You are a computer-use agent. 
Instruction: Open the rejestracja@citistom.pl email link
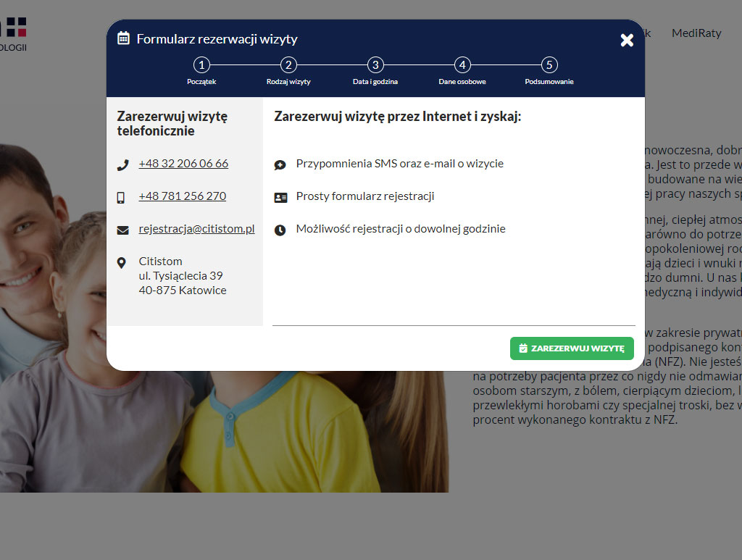point(196,229)
